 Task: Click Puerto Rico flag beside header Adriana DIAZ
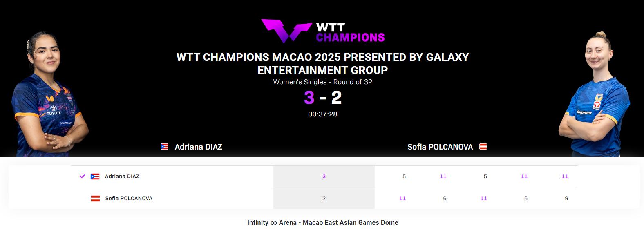click(164, 147)
